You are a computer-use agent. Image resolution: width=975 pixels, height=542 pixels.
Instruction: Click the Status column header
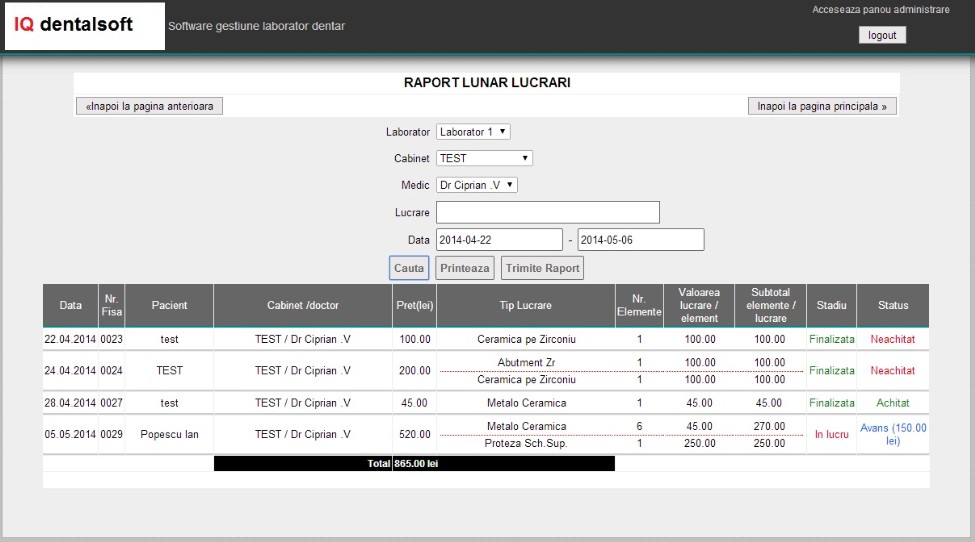coord(893,305)
